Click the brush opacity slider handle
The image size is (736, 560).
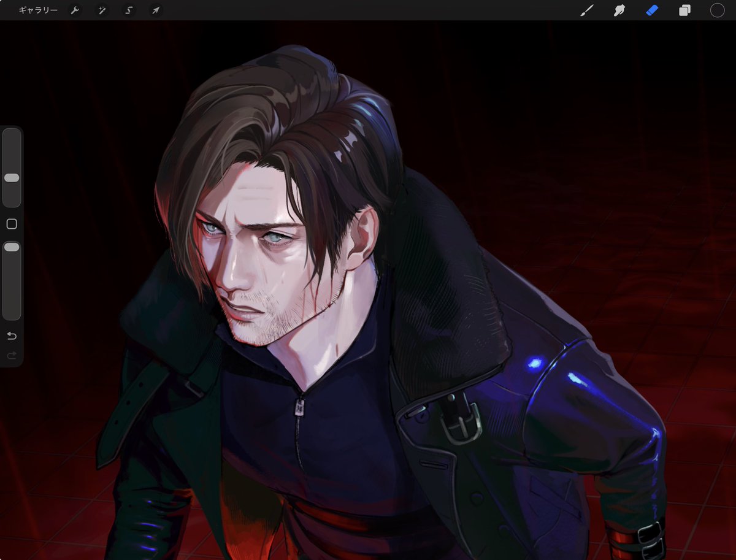[12, 247]
